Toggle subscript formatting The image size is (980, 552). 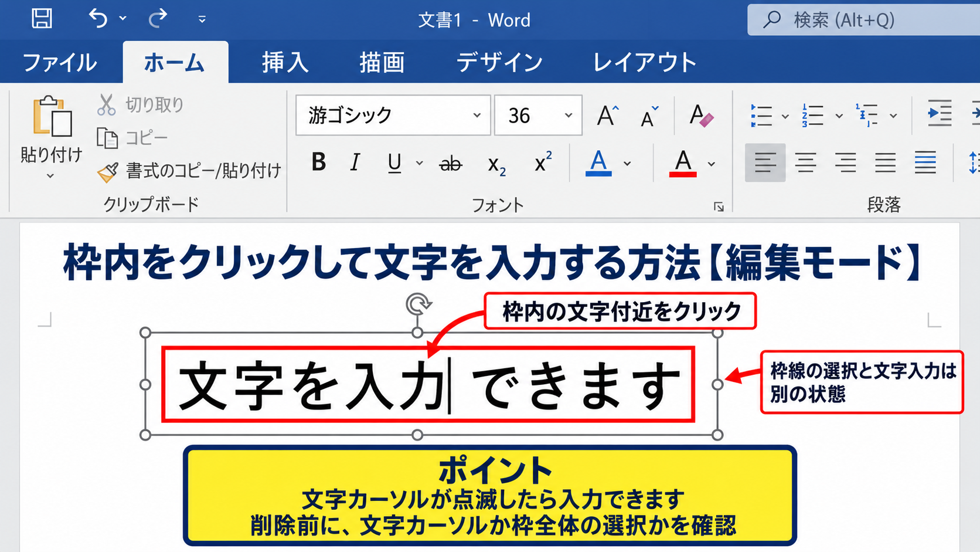tap(496, 165)
